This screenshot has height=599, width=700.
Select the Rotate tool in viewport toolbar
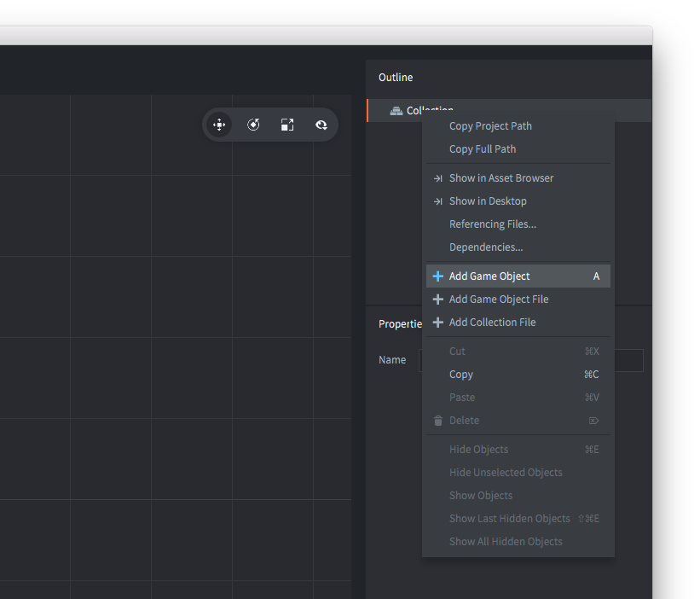[253, 125]
